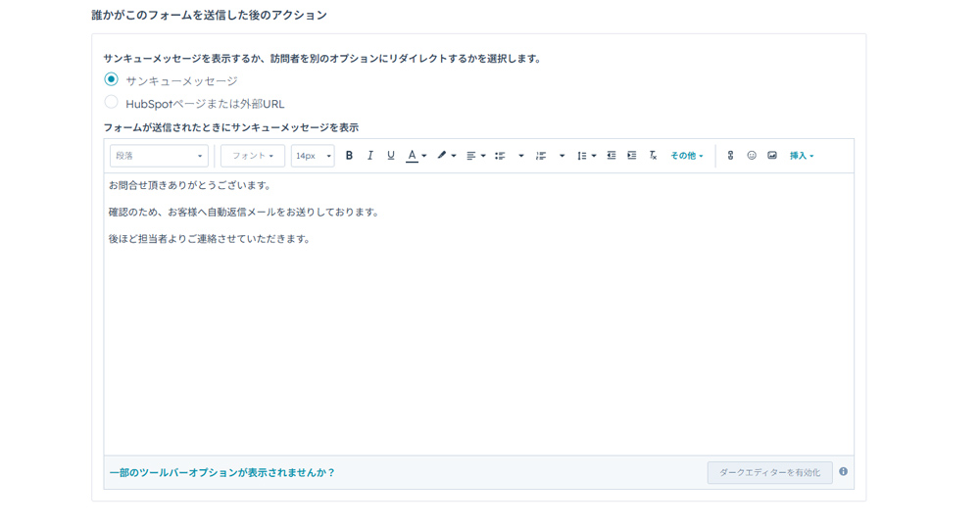
Task: Insert an image using the image icon
Action: pos(772,156)
